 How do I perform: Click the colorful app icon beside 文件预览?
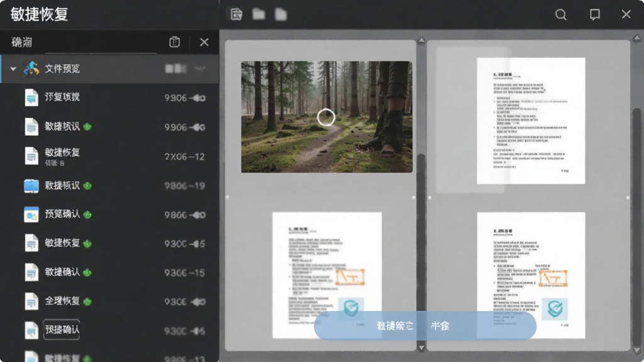[31, 69]
